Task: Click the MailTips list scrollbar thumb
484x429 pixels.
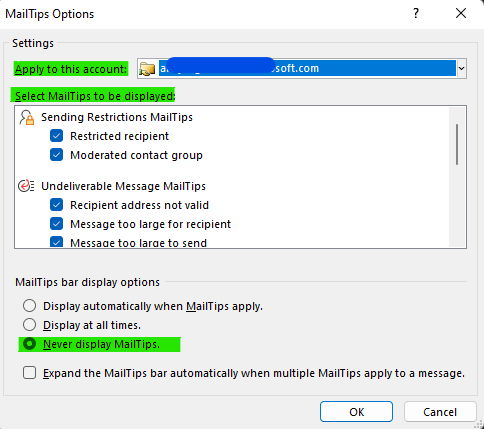Action: point(457,144)
